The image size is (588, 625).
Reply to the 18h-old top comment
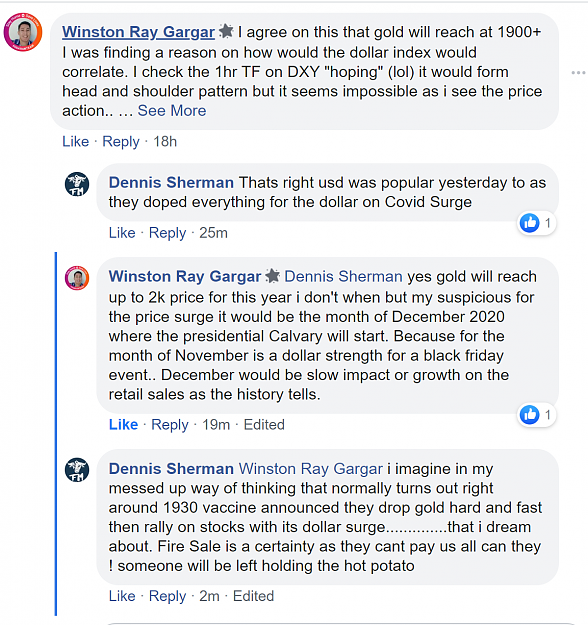(121, 142)
